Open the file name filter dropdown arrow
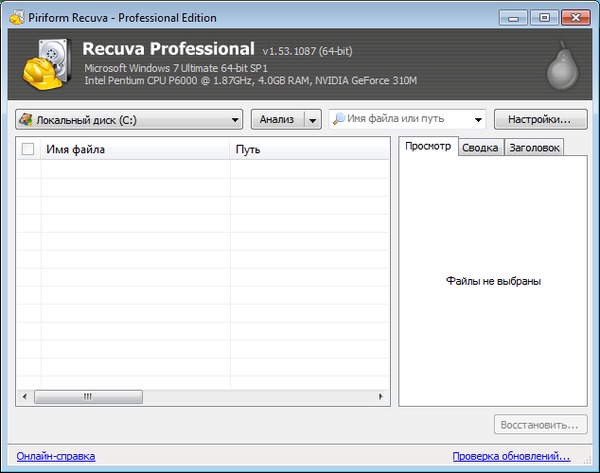 coord(477,120)
